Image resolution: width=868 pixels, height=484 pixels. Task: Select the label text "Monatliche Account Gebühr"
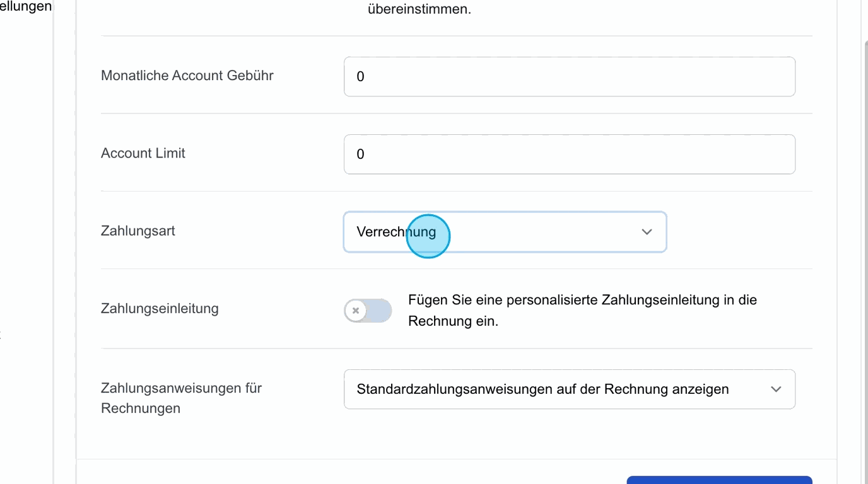(x=187, y=76)
